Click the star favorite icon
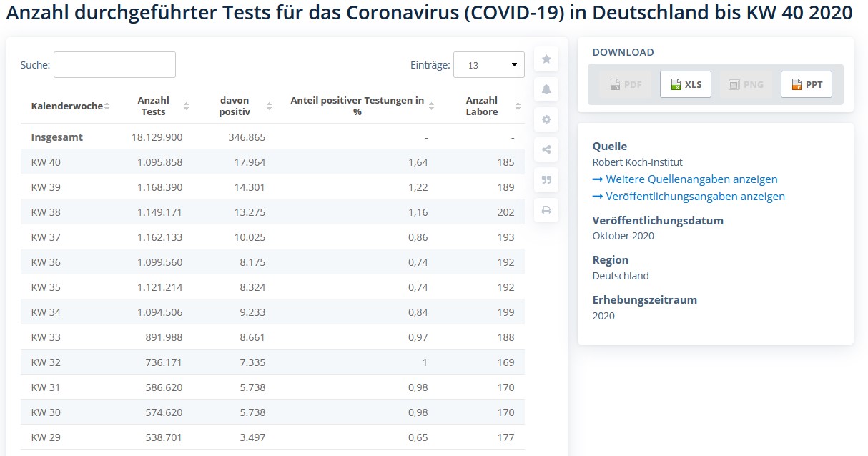This screenshot has width=868, height=456. point(546,59)
